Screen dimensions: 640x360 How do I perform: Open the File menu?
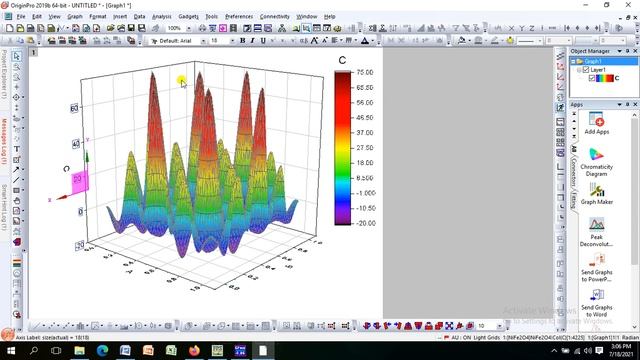tap(21, 17)
